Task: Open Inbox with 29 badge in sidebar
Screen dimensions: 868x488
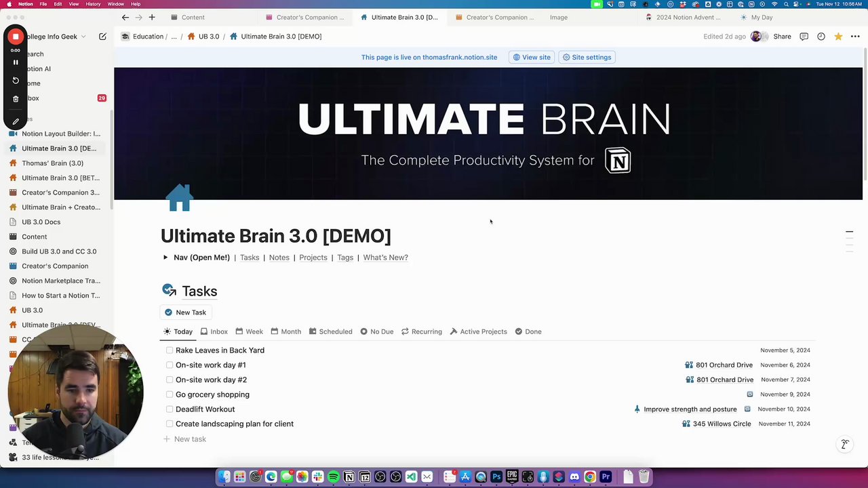Action: point(57,98)
